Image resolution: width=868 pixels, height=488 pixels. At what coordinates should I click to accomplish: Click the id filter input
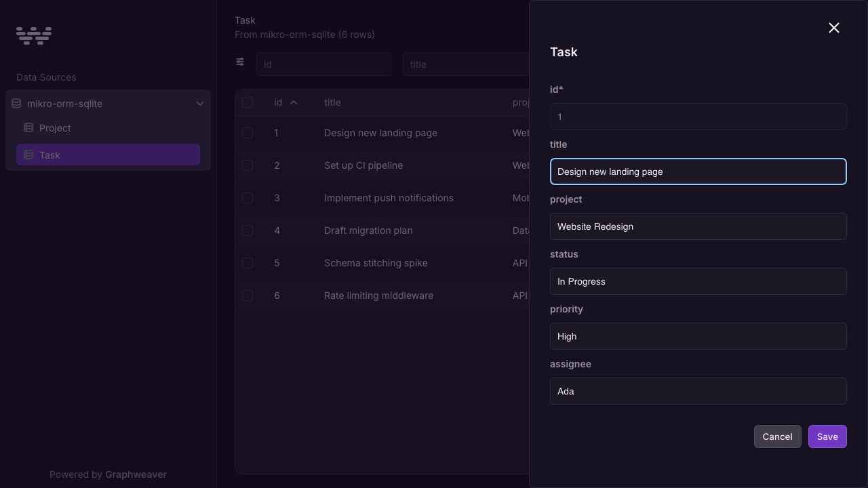(x=324, y=64)
